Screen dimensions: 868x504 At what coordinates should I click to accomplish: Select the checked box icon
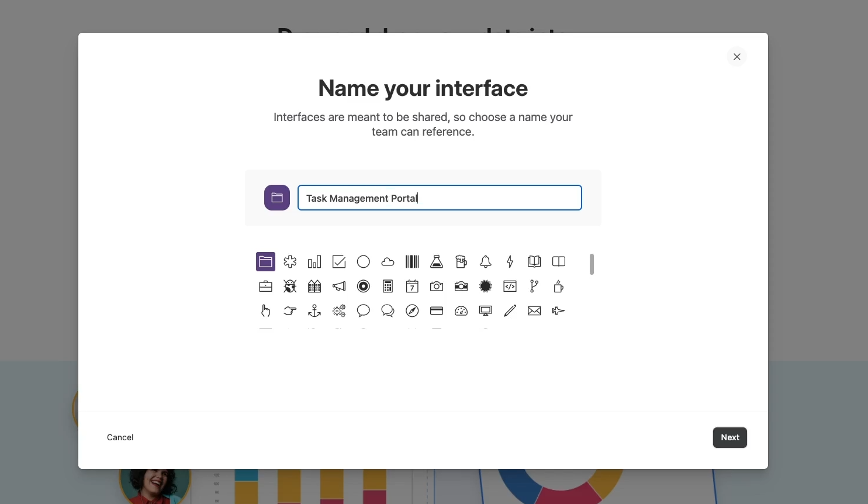(x=339, y=262)
